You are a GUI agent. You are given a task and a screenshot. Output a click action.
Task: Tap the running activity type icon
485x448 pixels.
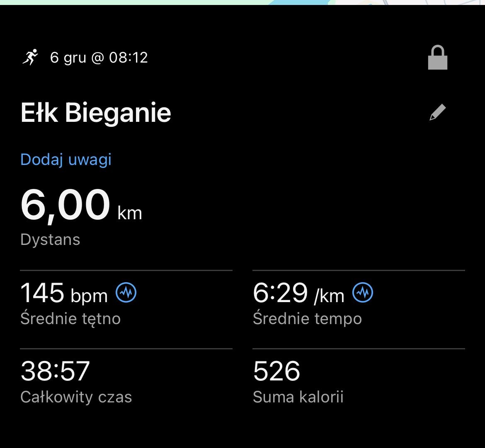[30, 57]
